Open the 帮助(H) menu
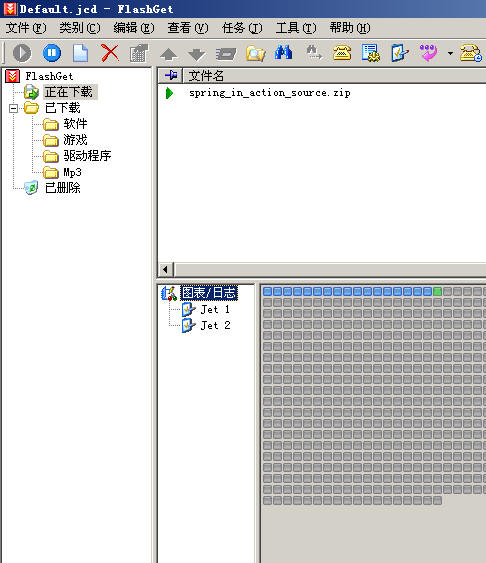Image resolution: width=486 pixels, height=563 pixels. click(x=350, y=28)
